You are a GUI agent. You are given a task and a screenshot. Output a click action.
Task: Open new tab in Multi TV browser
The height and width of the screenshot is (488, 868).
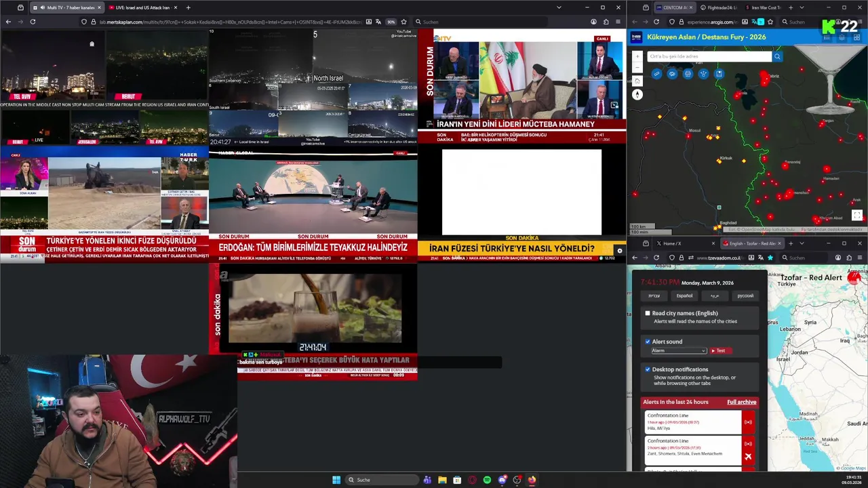(x=188, y=7)
